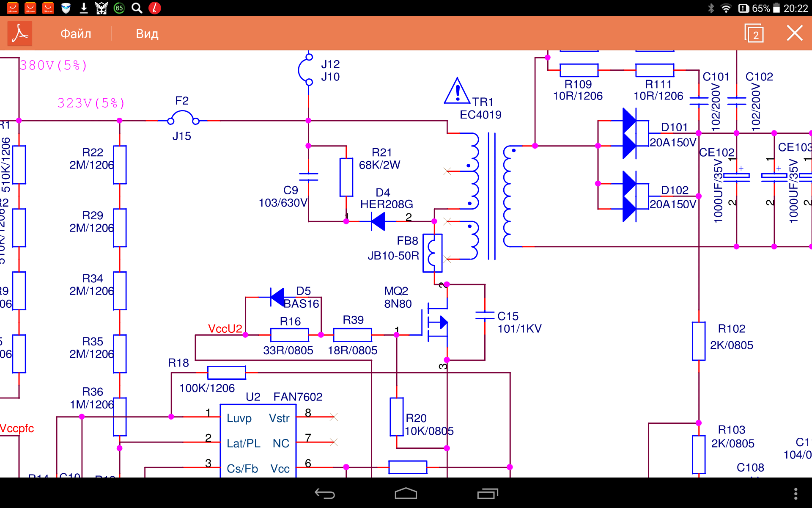The width and height of the screenshot is (812, 508).
Task: Tap the magnifier search notification icon
Action: tap(137, 8)
